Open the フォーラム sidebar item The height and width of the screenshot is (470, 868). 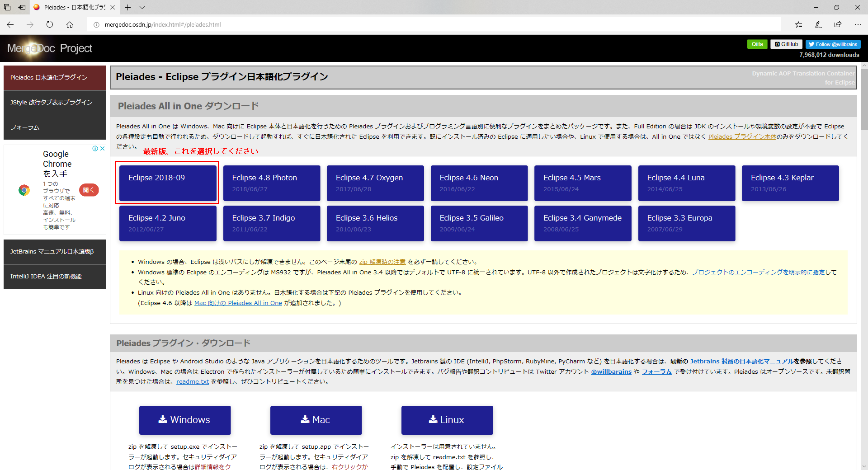pos(55,127)
